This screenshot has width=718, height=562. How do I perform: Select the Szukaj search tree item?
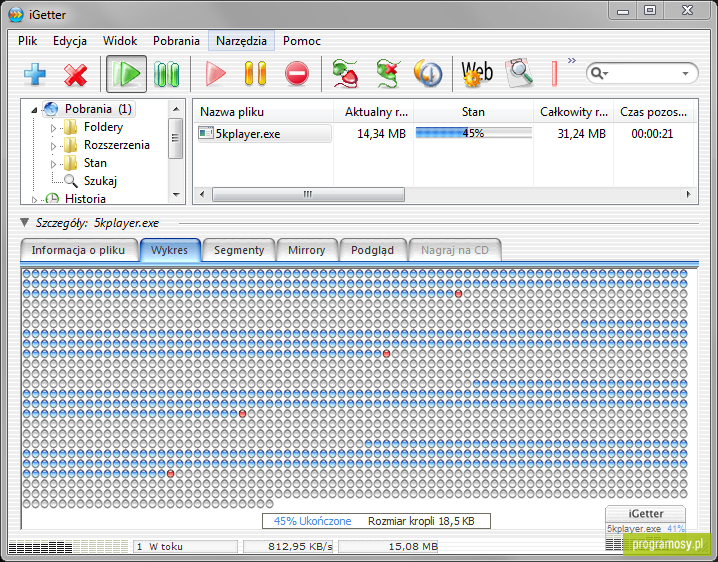pyautogui.click(x=100, y=181)
